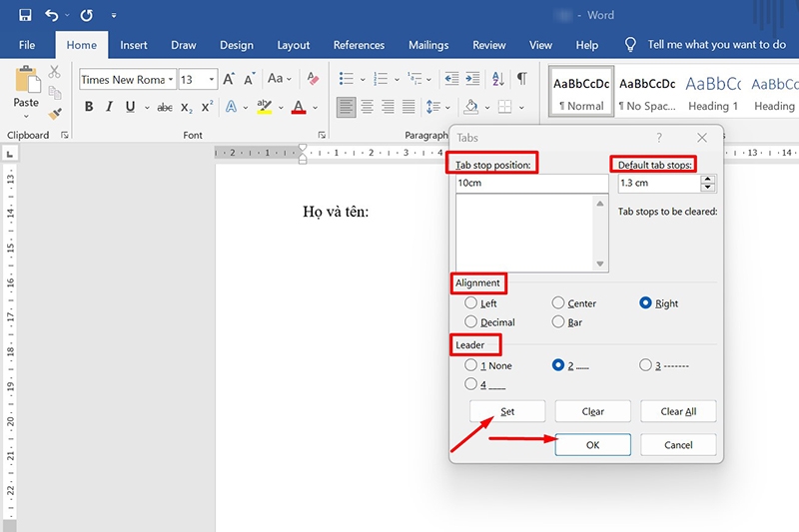Click the Paste clipboard icon

click(x=27, y=81)
